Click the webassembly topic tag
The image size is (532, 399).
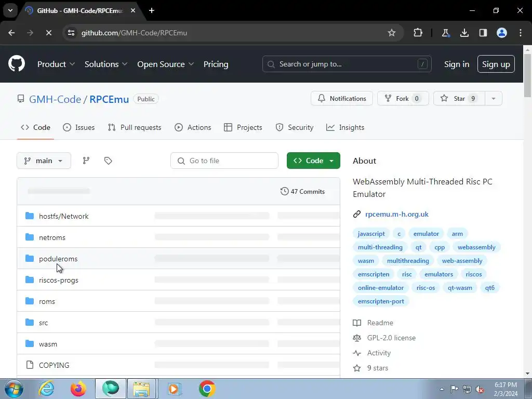[476, 247]
